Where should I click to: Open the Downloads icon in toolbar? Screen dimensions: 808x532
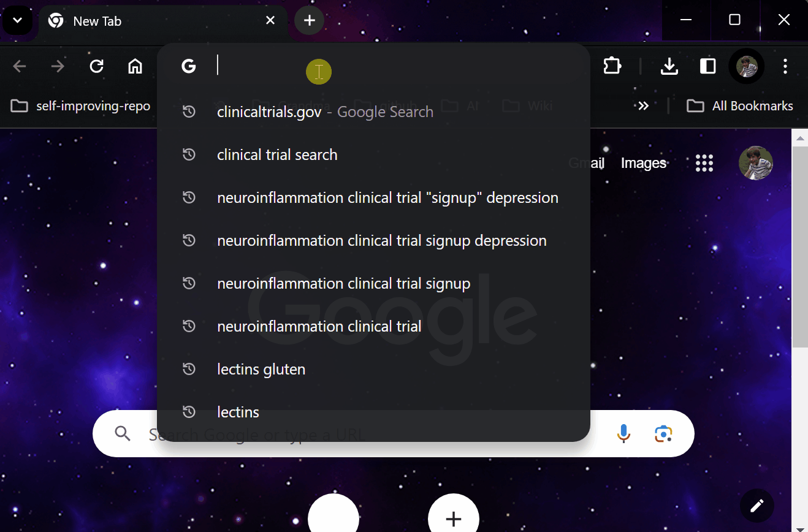(669, 66)
